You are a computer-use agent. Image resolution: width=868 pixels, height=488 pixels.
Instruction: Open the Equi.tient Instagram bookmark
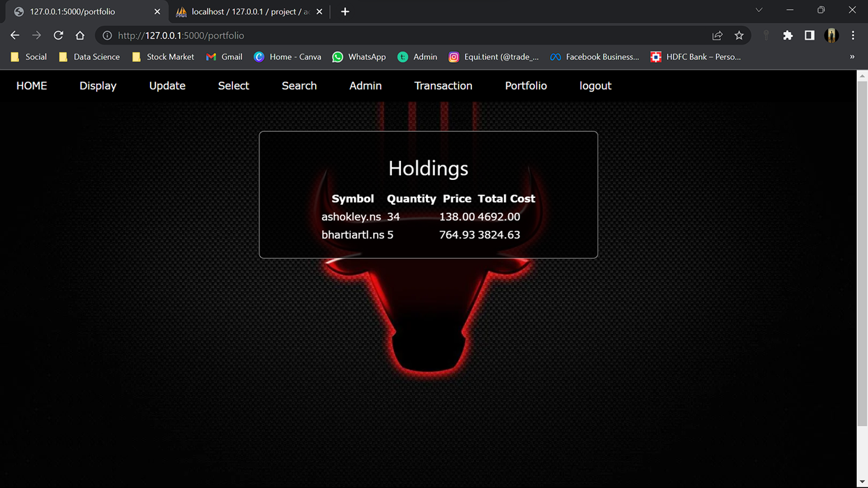(x=493, y=56)
